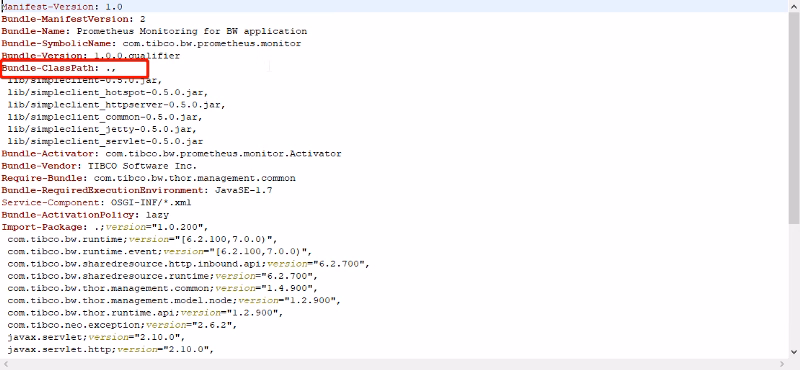Click on com.tibco.bw.prometheus.monitor symbolic name

coord(212,44)
